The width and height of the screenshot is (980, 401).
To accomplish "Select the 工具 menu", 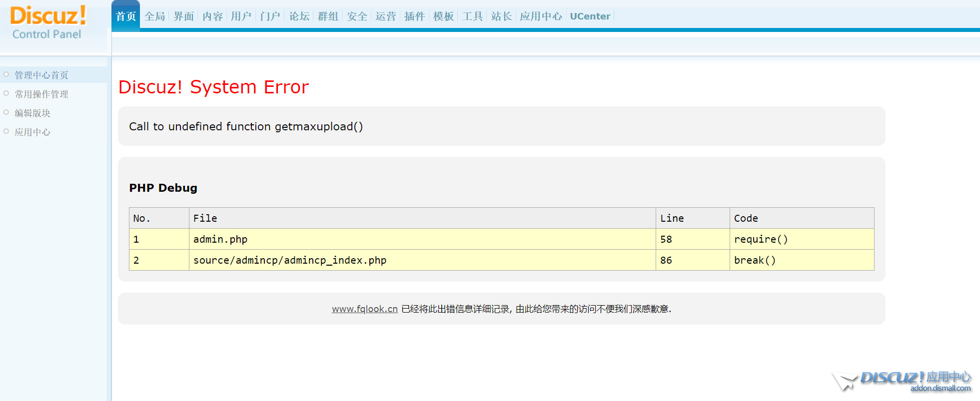I will pos(472,16).
